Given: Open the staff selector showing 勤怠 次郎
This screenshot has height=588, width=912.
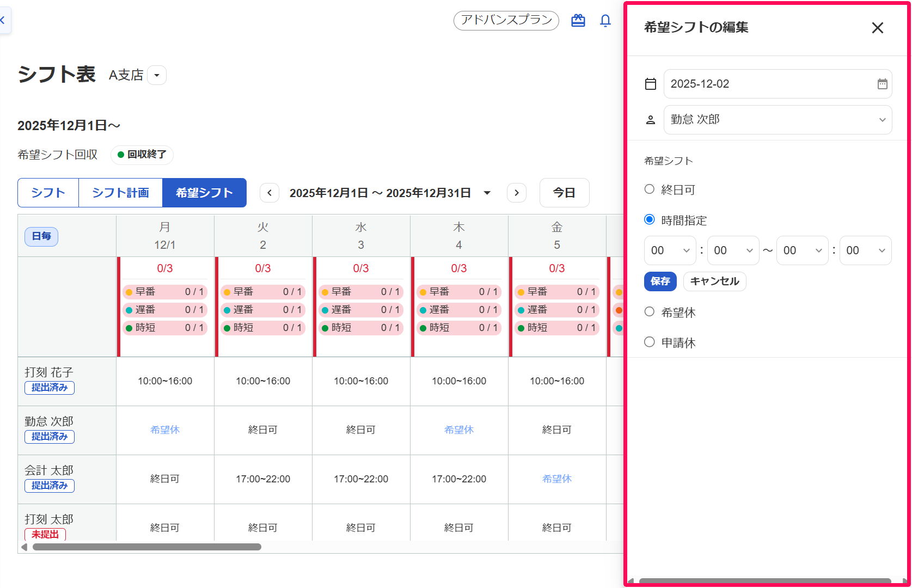Looking at the screenshot, I should pos(778,119).
